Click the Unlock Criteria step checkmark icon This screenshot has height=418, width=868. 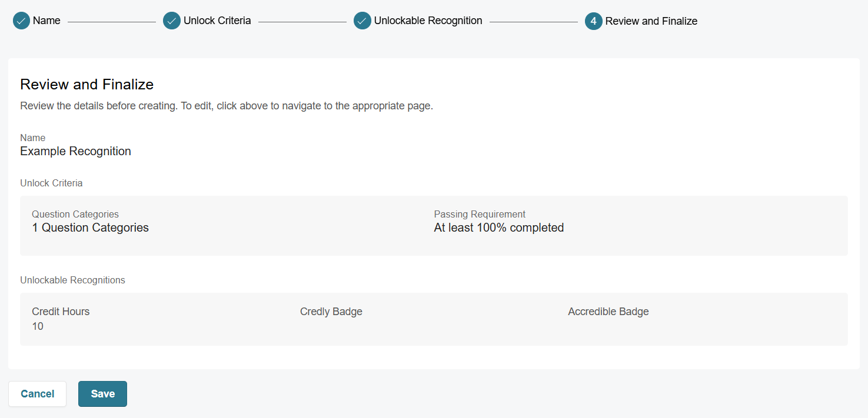(172, 21)
